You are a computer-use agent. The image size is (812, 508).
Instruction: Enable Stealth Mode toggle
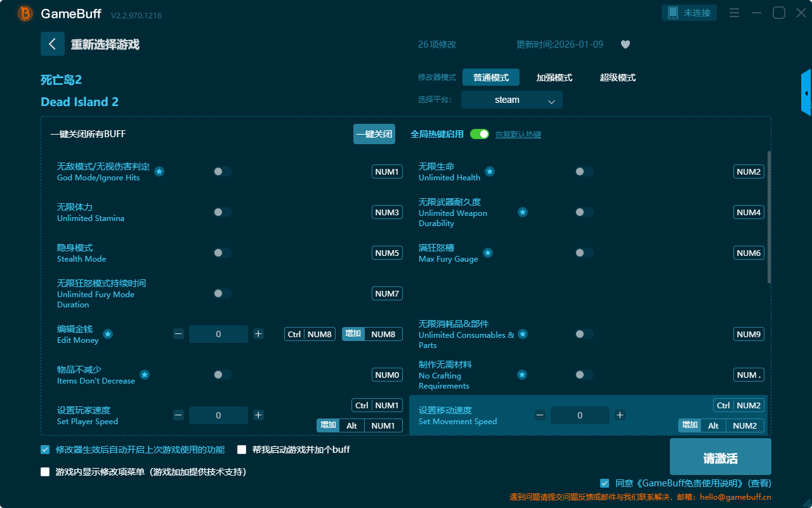tap(223, 253)
